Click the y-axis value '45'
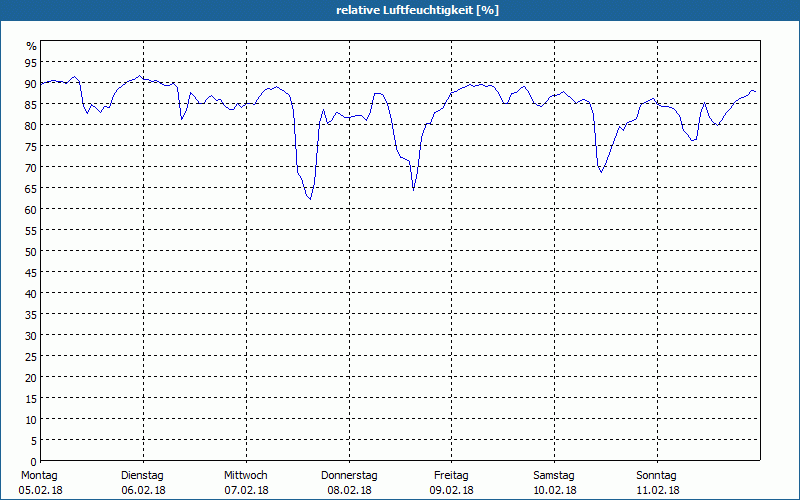800x500 pixels. click(x=31, y=273)
